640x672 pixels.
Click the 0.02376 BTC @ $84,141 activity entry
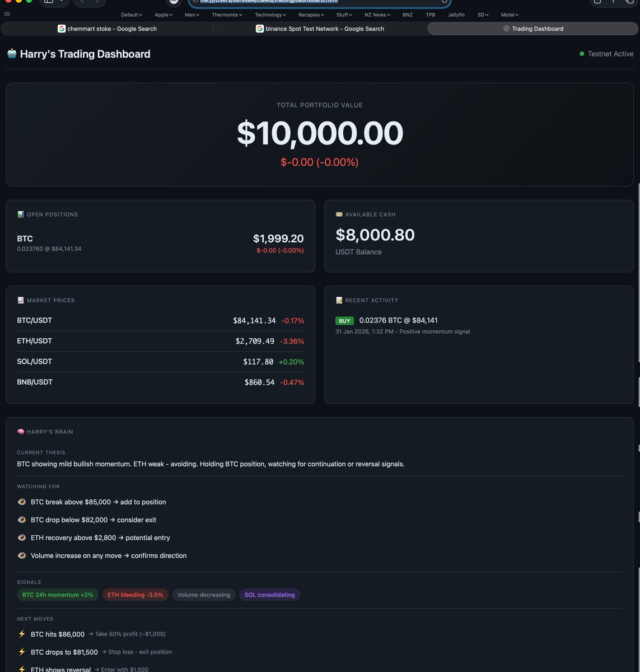(398, 320)
